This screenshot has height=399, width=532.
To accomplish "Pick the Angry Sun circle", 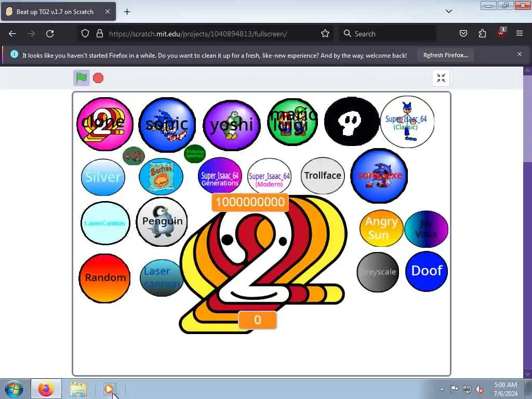I will pyautogui.click(x=381, y=228).
